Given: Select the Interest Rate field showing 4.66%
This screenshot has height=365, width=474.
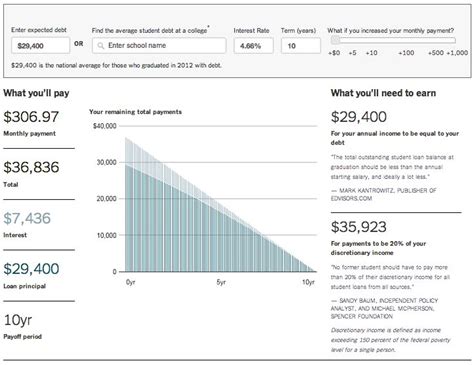Looking at the screenshot, I should tap(253, 46).
